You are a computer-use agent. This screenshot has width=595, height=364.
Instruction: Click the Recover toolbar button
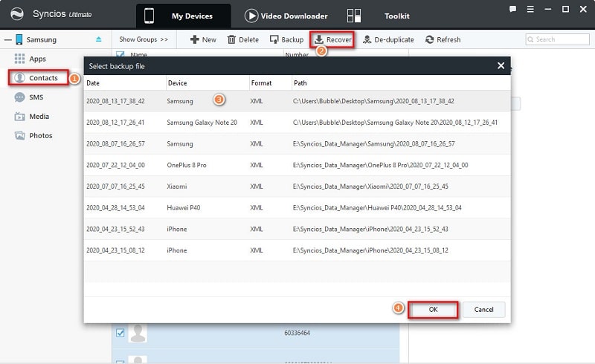[x=332, y=39]
